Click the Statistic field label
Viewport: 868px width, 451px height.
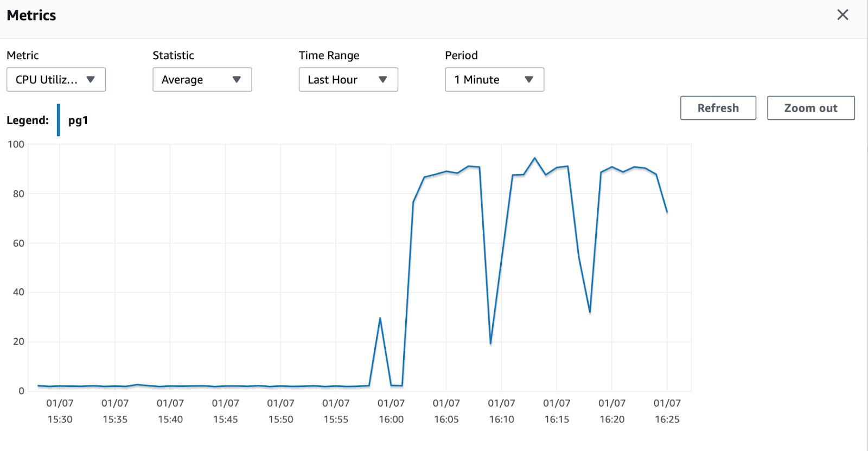pyautogui.click(x=173, y=55)
